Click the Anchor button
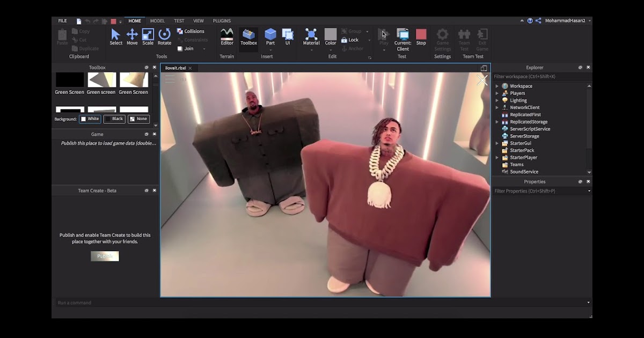The width and height of the screenshot is (644, 338). coord(352,48)
